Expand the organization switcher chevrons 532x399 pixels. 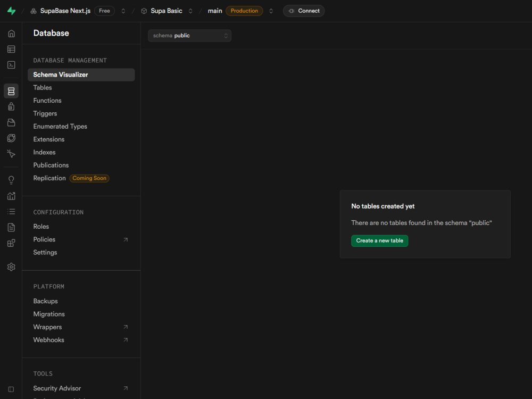click(123, 11)
